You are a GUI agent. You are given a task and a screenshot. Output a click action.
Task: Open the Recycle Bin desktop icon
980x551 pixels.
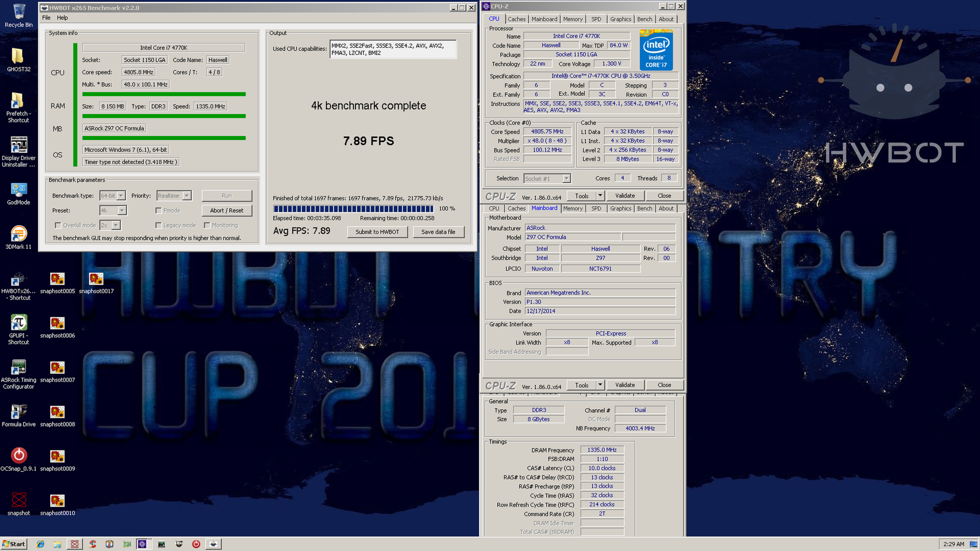click(19, 15)
